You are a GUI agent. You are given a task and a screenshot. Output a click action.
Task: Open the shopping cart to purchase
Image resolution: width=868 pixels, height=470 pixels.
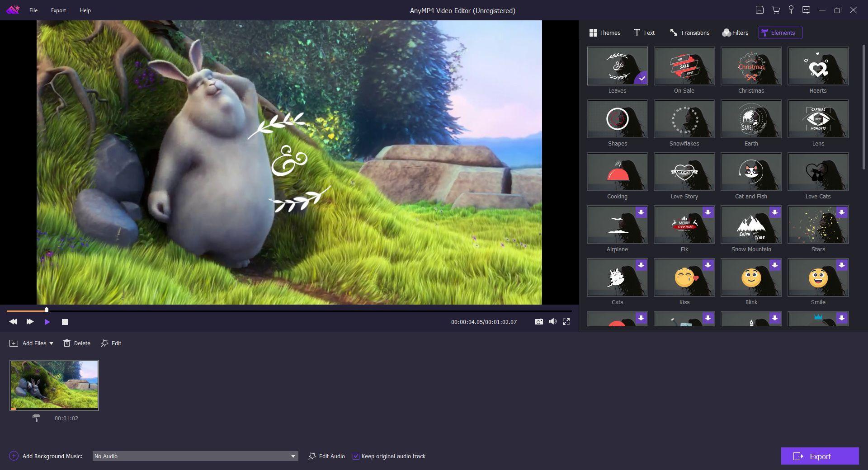[776, 9]
